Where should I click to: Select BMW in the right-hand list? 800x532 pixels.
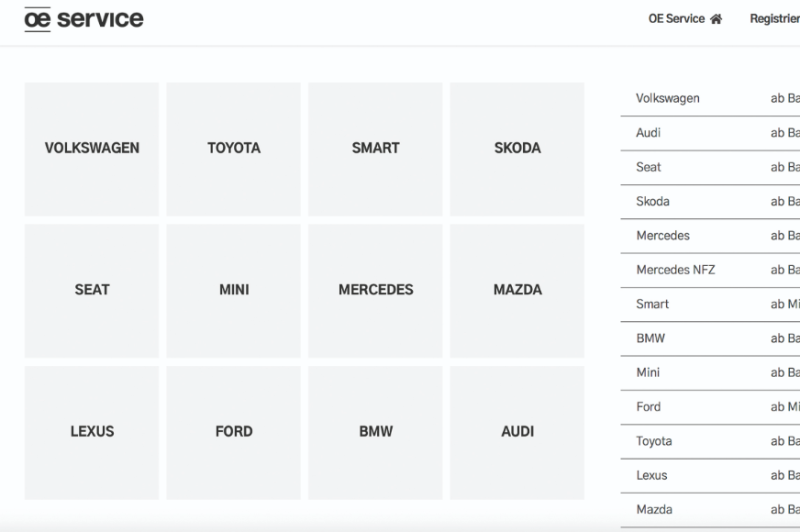650,338
